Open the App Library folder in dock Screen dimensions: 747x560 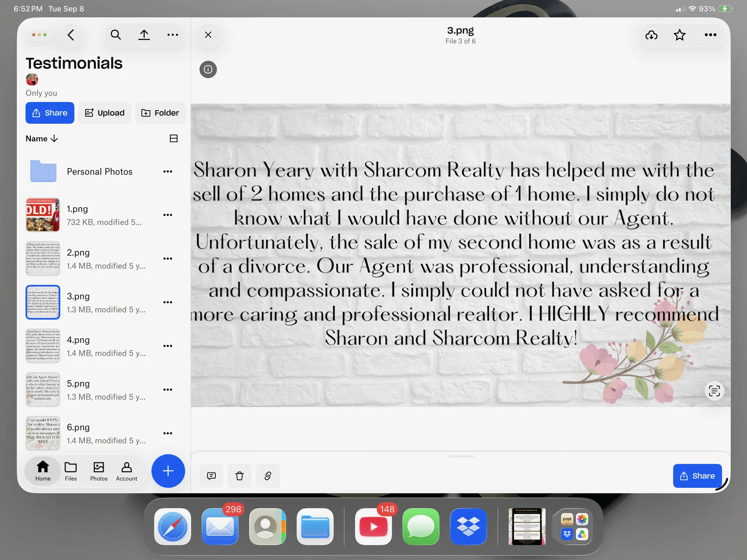click(574, 527)
